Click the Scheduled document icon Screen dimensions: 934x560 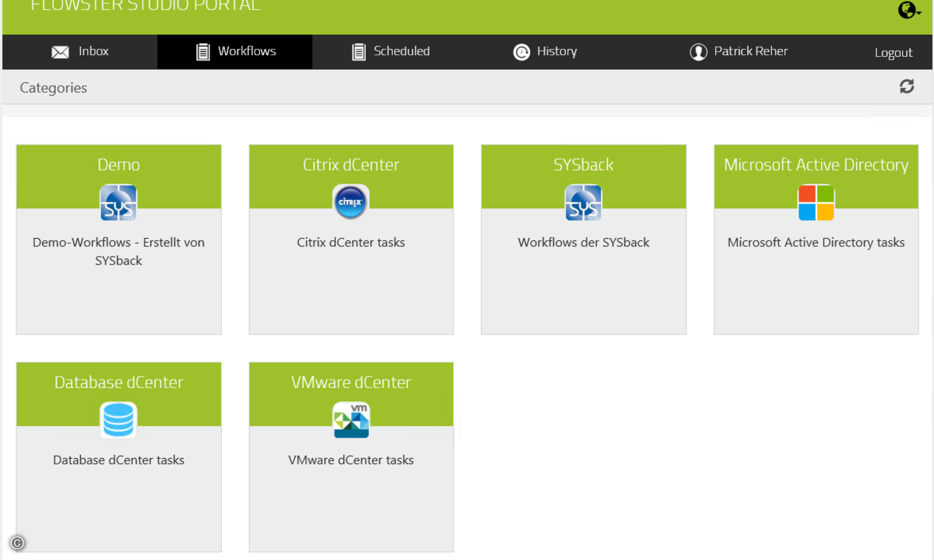click(x=358, y=52)
